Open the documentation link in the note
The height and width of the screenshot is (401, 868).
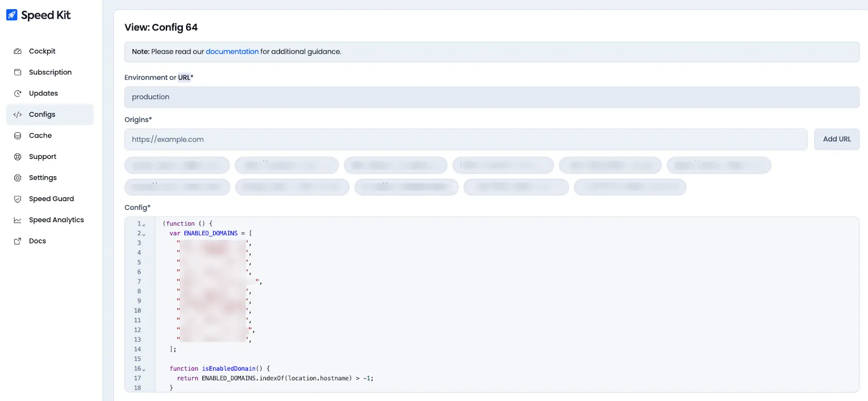pos(232,51)
